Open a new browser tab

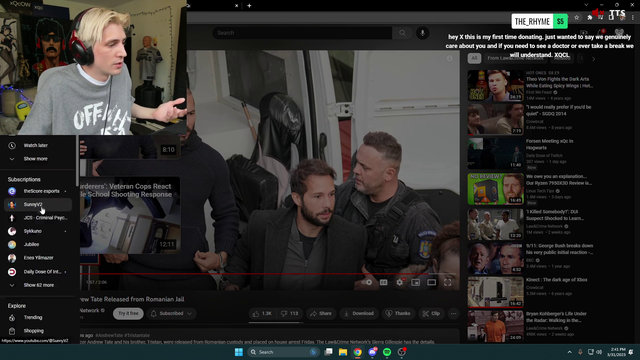point(249,6)
